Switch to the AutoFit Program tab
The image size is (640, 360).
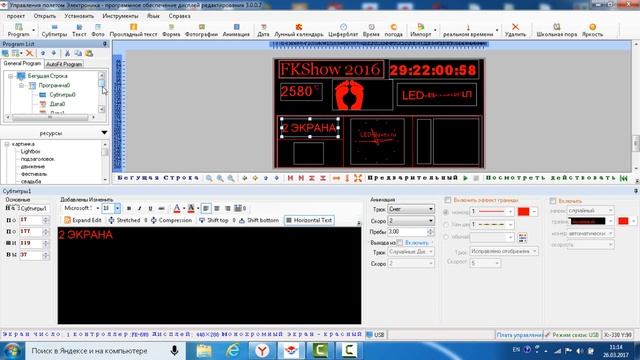64,64
